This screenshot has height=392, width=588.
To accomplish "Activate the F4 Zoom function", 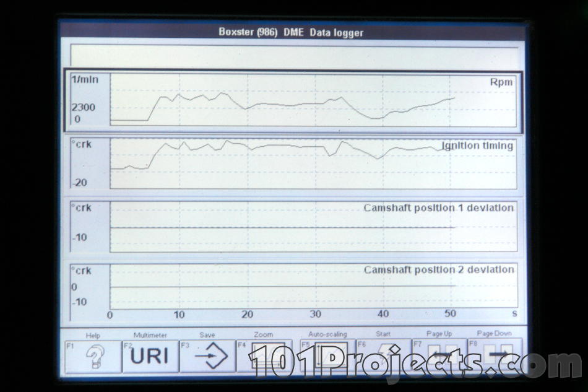I will (x=264, y=355).
